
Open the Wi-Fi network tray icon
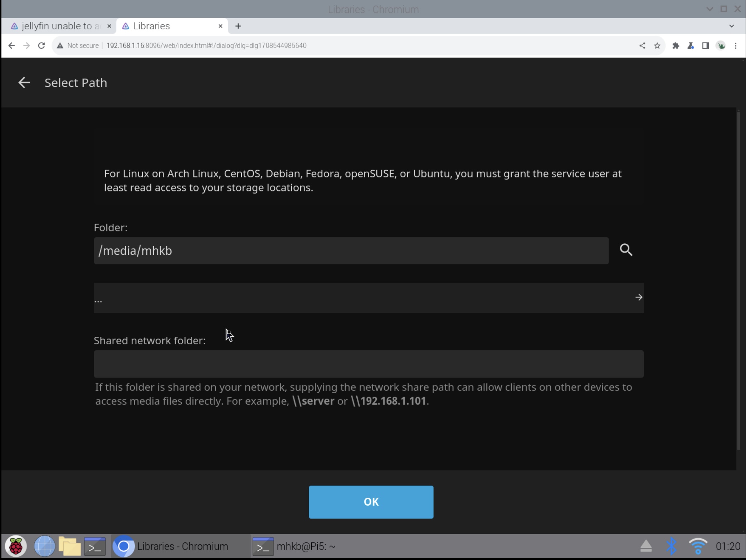(698, 546)
